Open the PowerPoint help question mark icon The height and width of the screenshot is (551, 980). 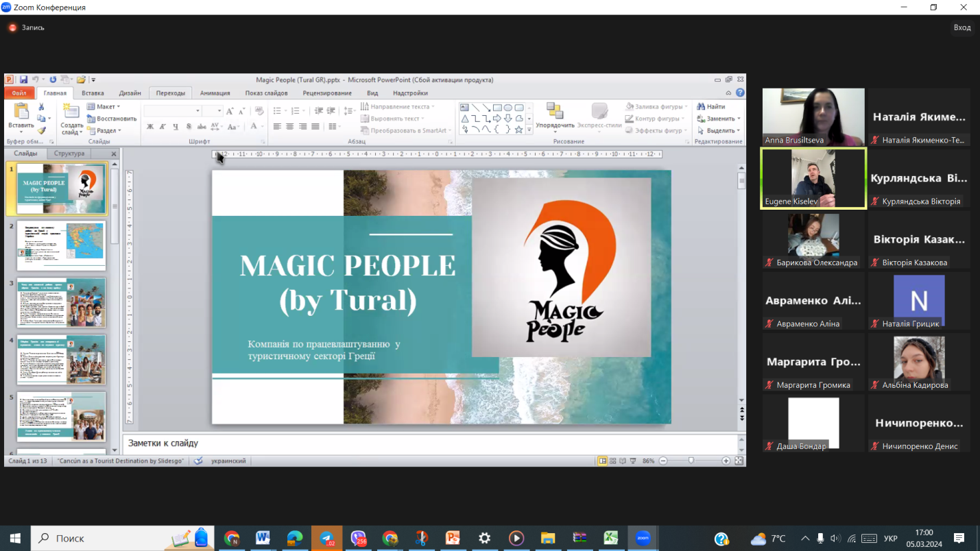(x=740, y=93)
